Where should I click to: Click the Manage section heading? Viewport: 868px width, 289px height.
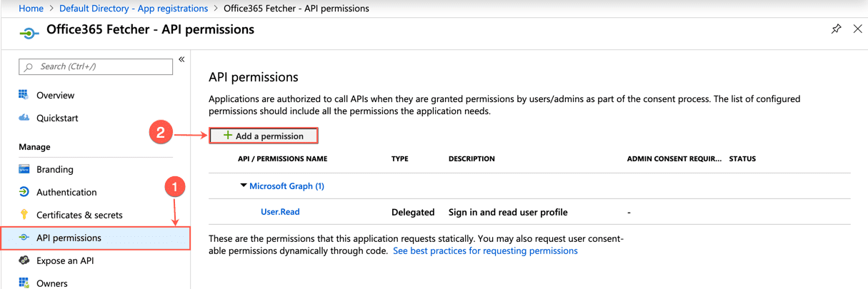(34, 147)
